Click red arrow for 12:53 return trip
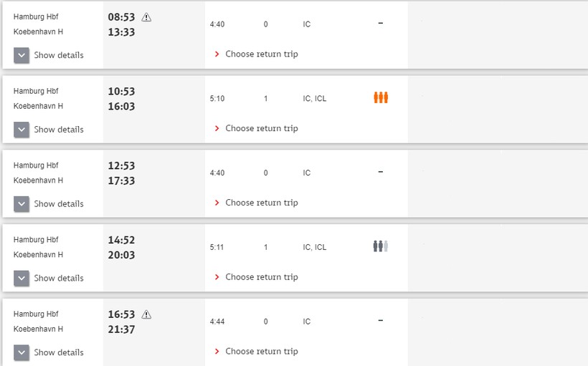 click(217, 203)
